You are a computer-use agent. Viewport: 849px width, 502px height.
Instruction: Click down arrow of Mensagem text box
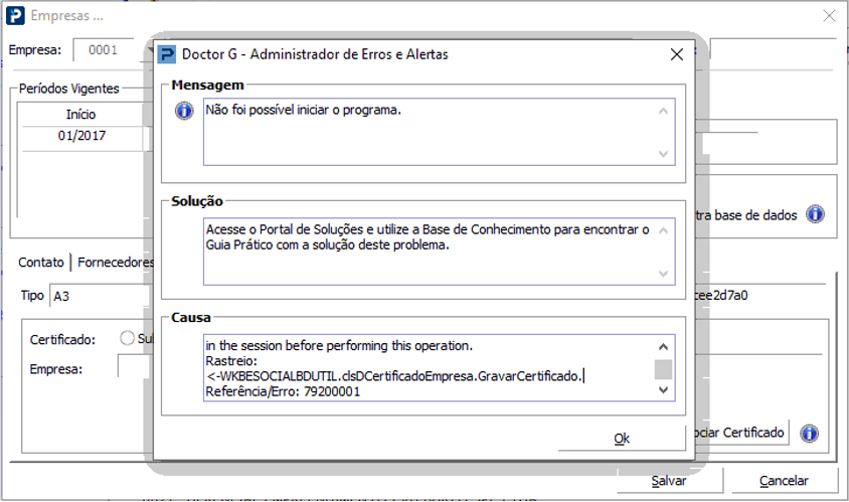pos(663,154)
